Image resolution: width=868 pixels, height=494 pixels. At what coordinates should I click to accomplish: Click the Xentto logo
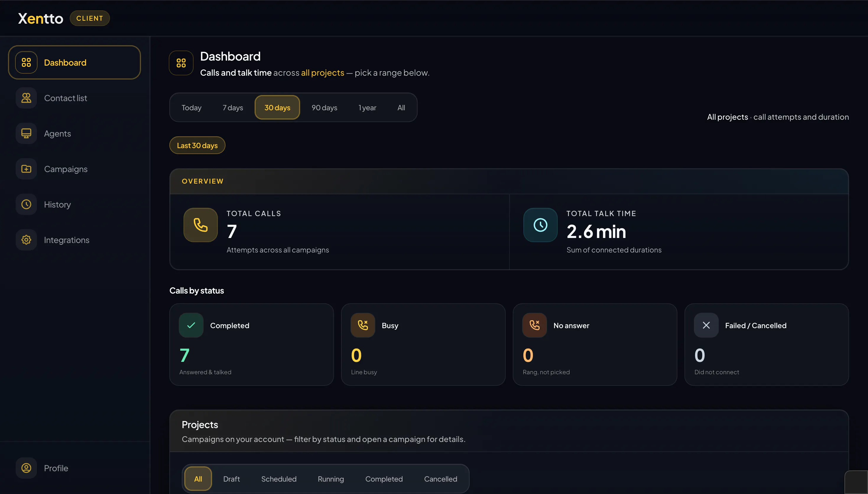40,18
